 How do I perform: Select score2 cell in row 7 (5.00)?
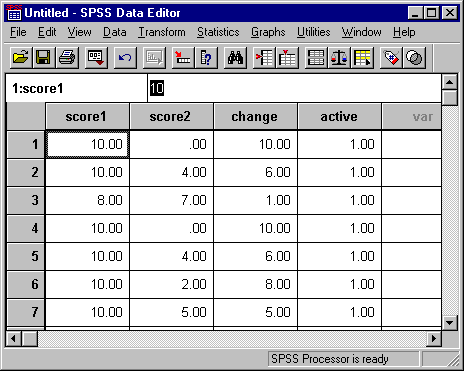coord(171,312)
